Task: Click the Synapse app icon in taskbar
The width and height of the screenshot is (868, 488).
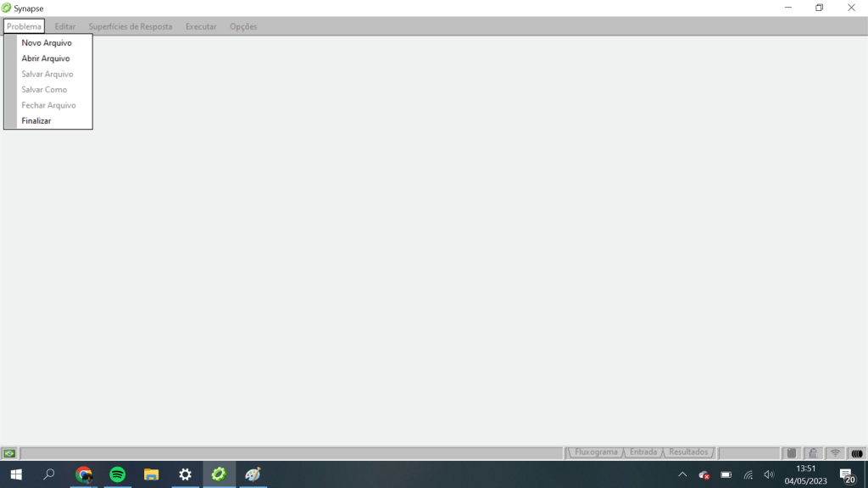Action: pos(219,474)
